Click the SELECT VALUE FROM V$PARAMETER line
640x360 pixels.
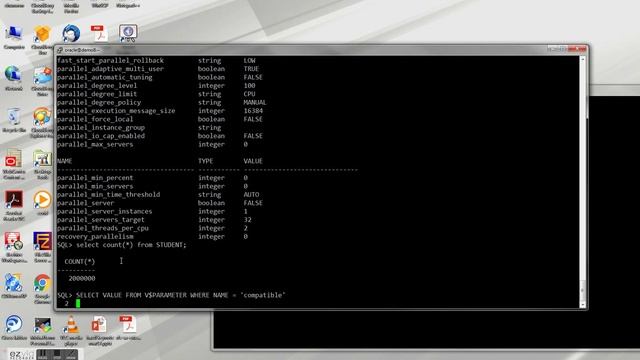pos(171,295)
